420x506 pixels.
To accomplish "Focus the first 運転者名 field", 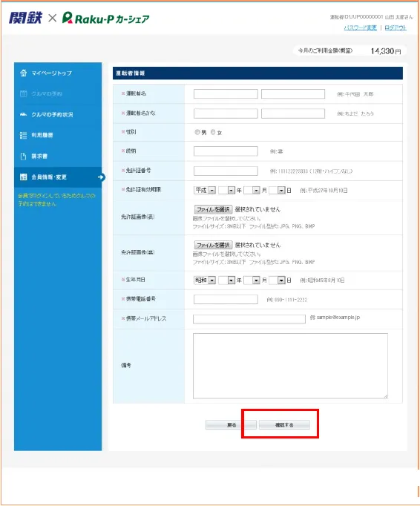I will point(226,94).
